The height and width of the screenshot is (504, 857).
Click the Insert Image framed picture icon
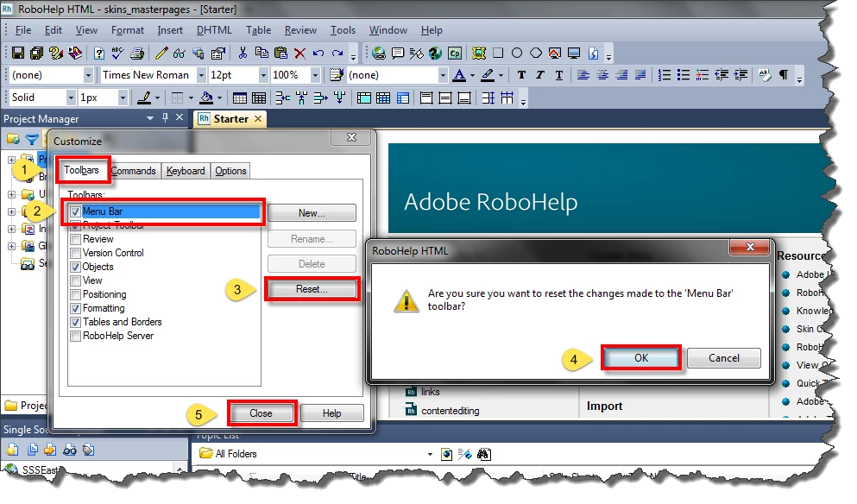tap(479, 53)
